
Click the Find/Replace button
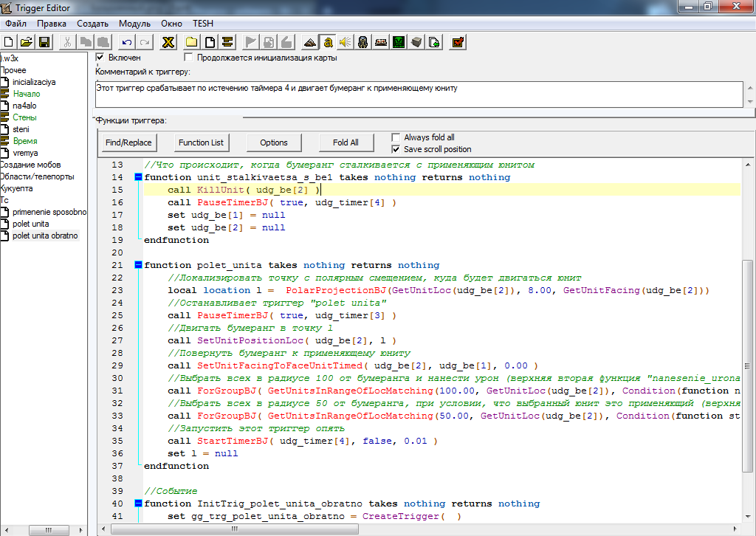128,142
